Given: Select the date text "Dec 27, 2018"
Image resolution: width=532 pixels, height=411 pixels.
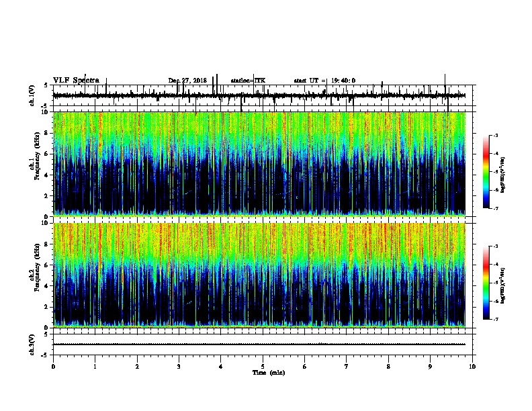Looking at the screenshot, I should click(x=187, y=81).
